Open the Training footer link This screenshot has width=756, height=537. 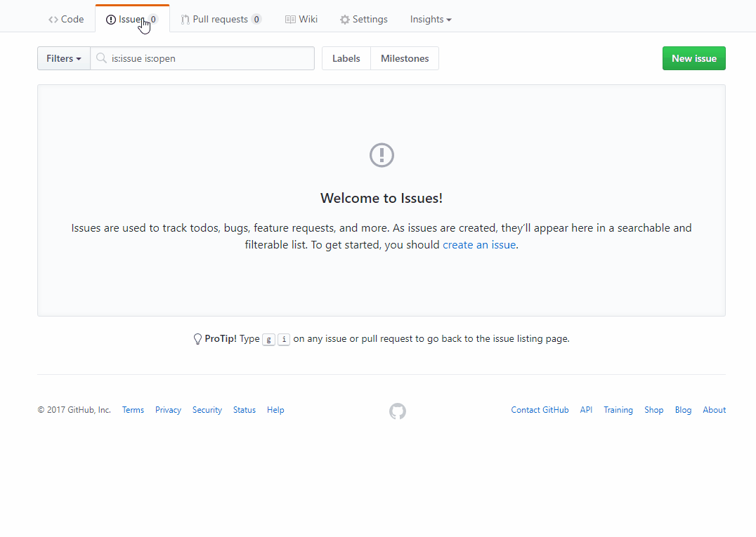(618, 410)
